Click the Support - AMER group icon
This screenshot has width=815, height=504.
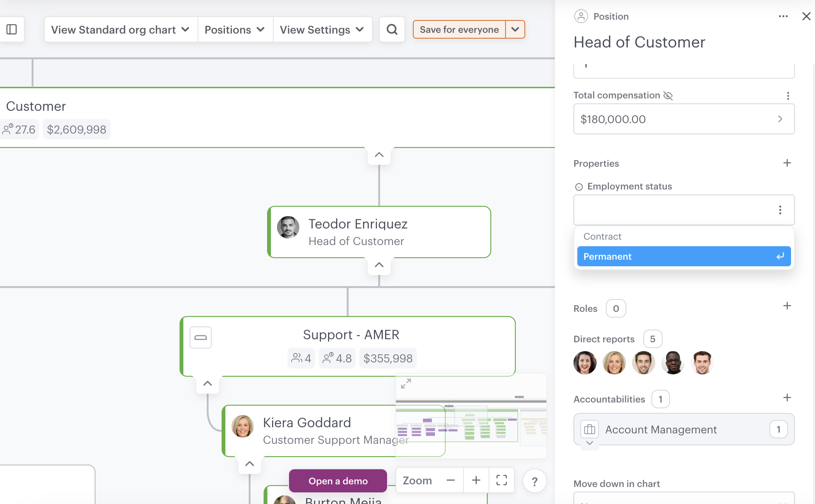click(201, 338)
